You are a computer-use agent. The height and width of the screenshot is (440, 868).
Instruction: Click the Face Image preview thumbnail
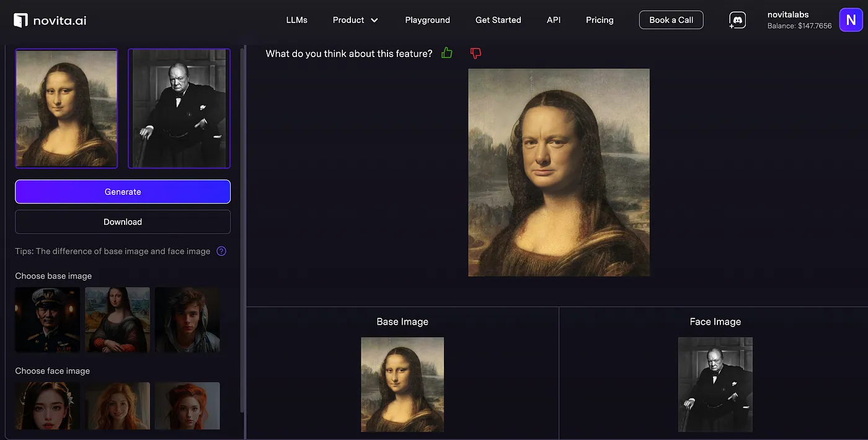[715, 385]
